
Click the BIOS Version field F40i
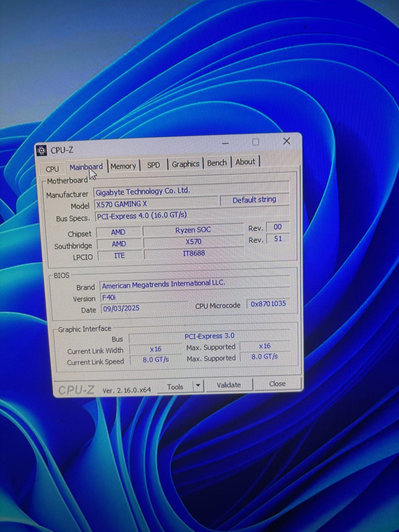(x=143, y=298)
